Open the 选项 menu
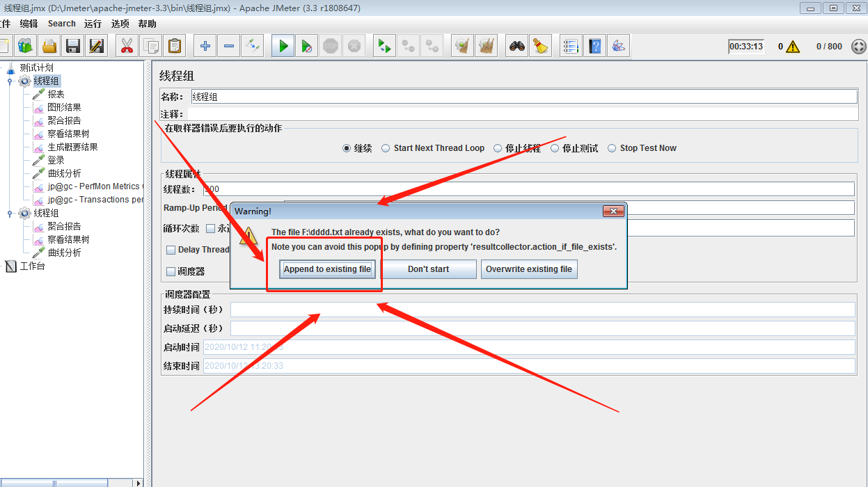This screenshot has height=487, width=868. coord(120,24)
